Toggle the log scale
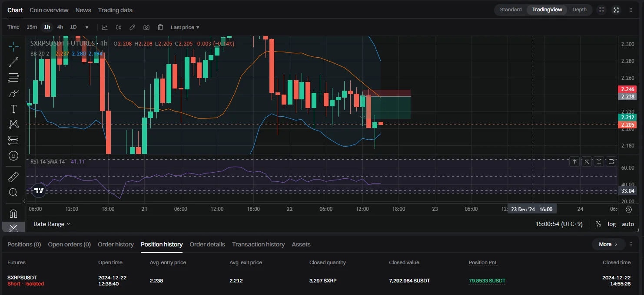The height and width of the screenshot is (295, 644). [611, 224]
